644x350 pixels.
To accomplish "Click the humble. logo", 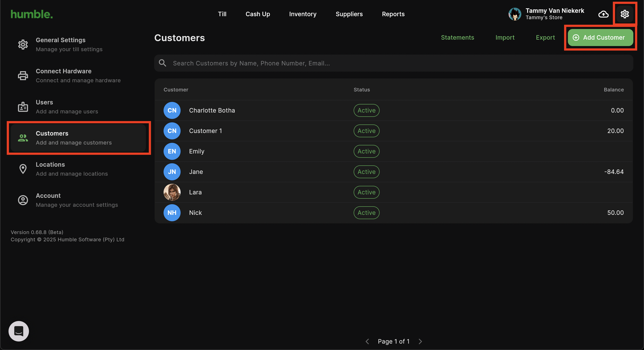I will coord(32,14).
